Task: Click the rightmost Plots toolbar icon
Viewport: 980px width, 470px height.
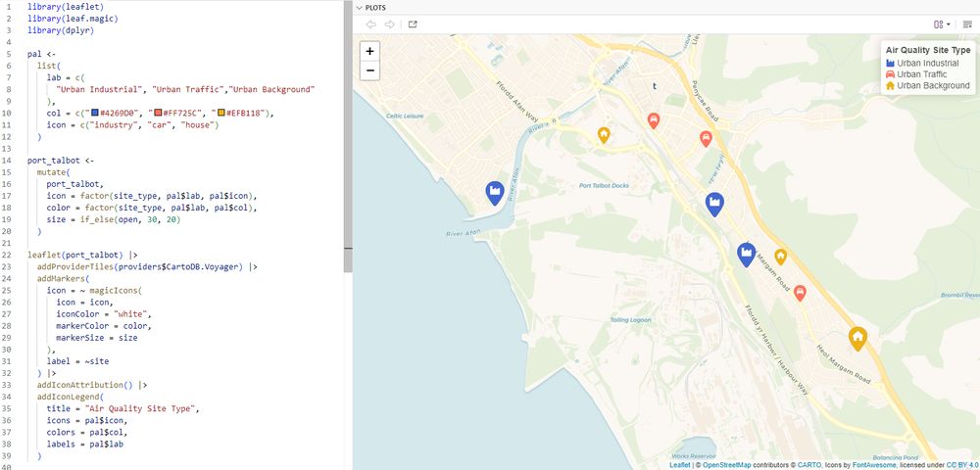Action: 967,24
